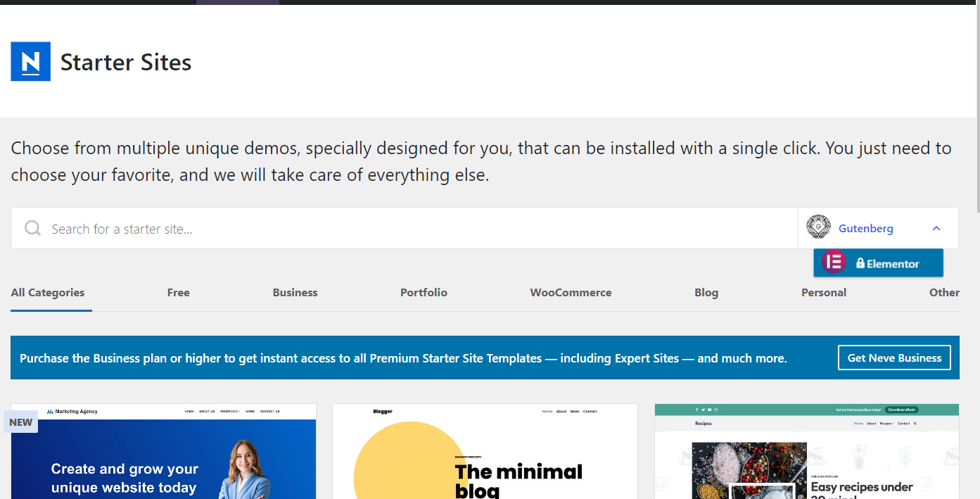This screenshot has width=980, height=499.
Task: Switch to the WooCommerce tab
Action: [x=571, y=293]
